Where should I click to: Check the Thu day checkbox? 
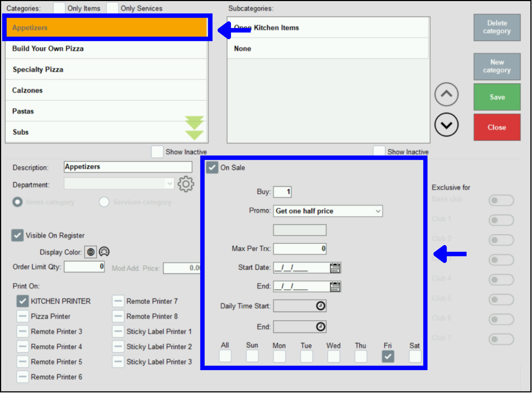tap(361, 356)
